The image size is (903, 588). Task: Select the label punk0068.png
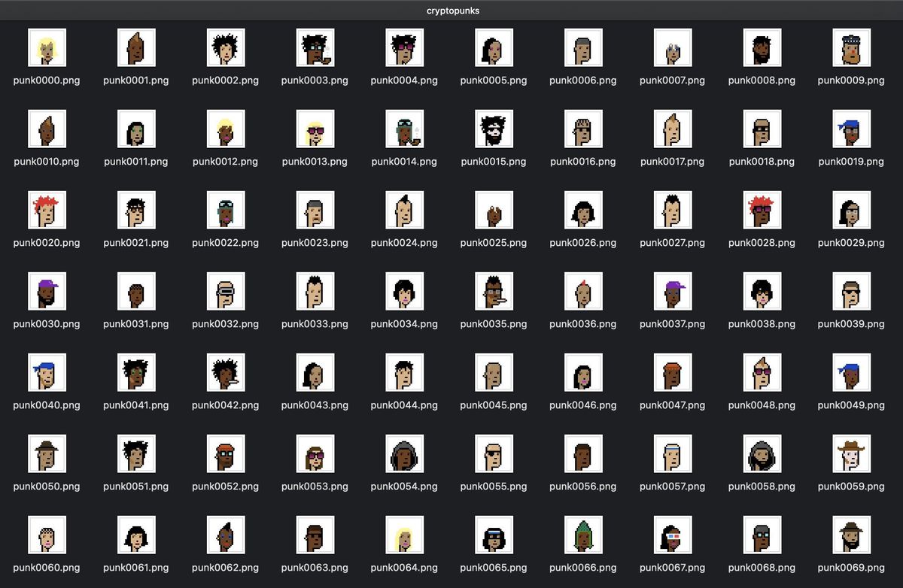(762, 568)
